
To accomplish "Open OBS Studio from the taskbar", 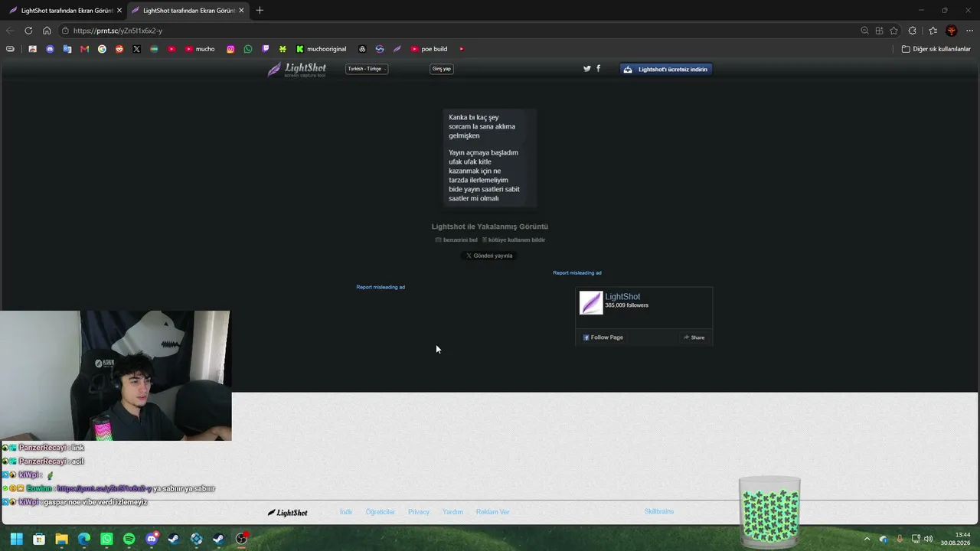I will pos(241,539).
